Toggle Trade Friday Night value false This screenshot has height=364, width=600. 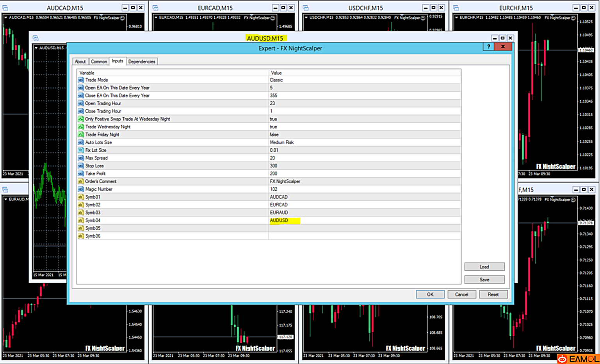274,135
